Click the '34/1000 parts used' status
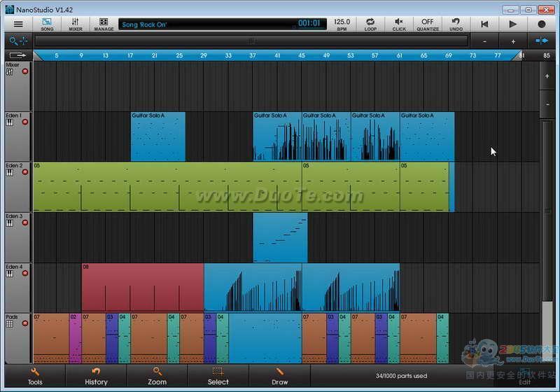The image size is (560, 392). 401,376
